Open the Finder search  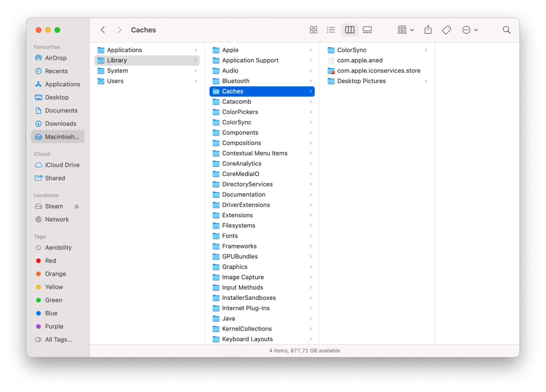pyautogui.click(x=506, y=30)
